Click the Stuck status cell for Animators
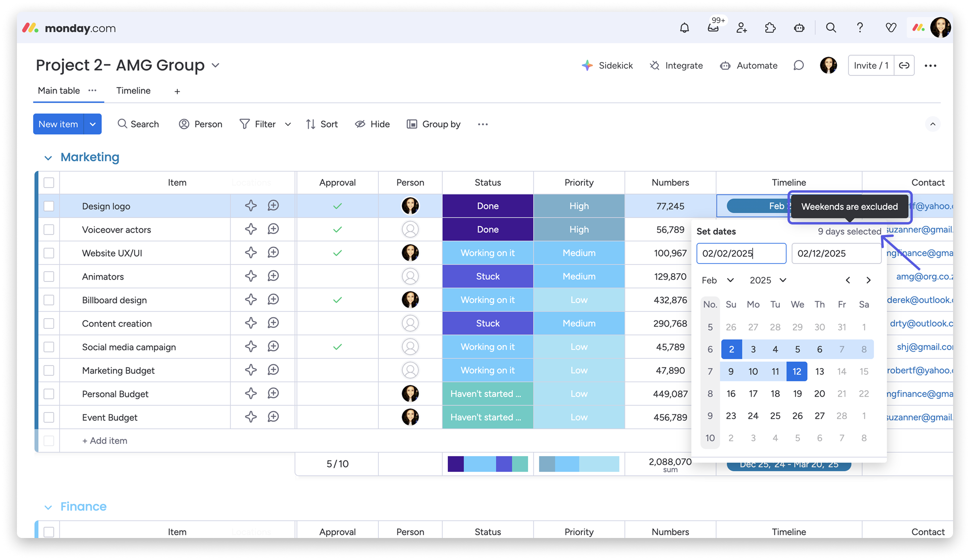Image resolution: width=970 pixels, height=560 pixels. click(x=488, y=277)
